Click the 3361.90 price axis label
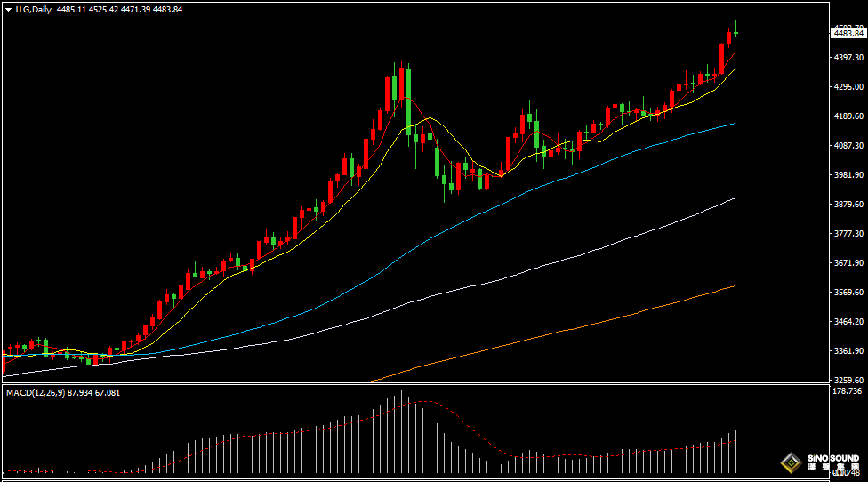 coord(846,351)
